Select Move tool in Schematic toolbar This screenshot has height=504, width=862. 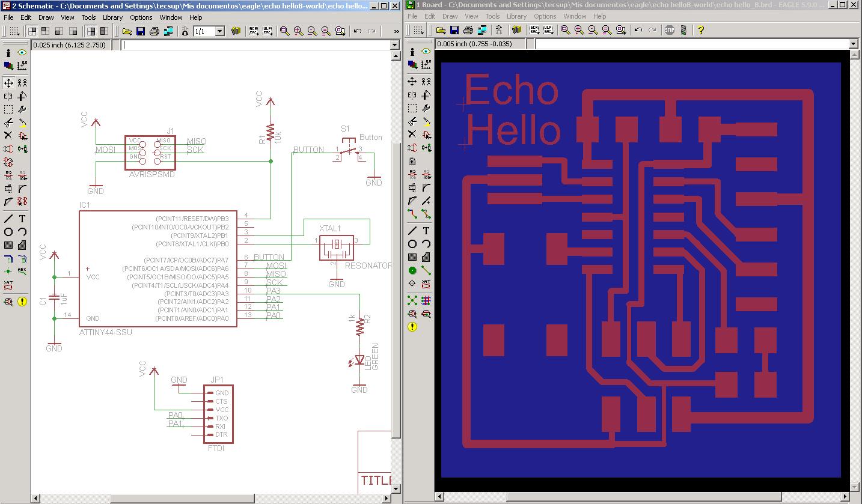[8, 82]
